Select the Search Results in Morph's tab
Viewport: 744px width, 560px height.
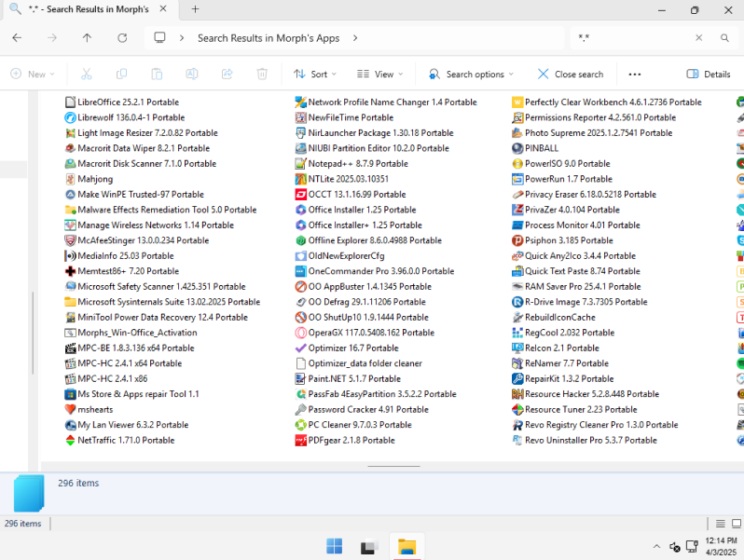(89, 9)
